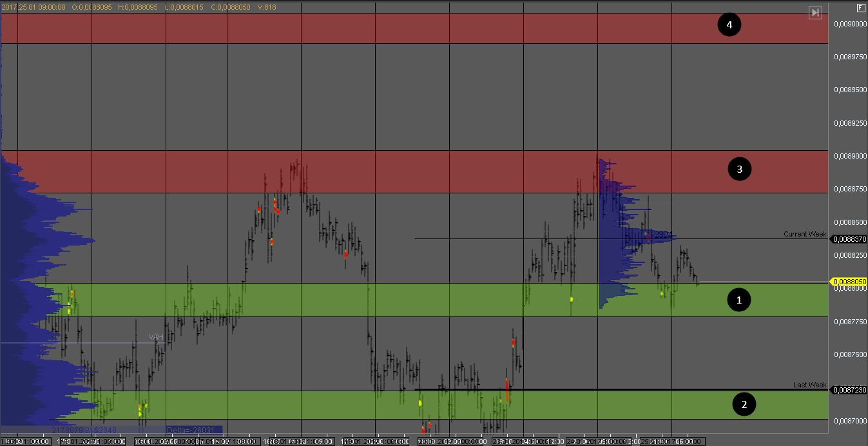This screenshot has height=446, width=868.
Task: Click the numbered circle 1 in the green zone
Action: click(x=738, y=300)
